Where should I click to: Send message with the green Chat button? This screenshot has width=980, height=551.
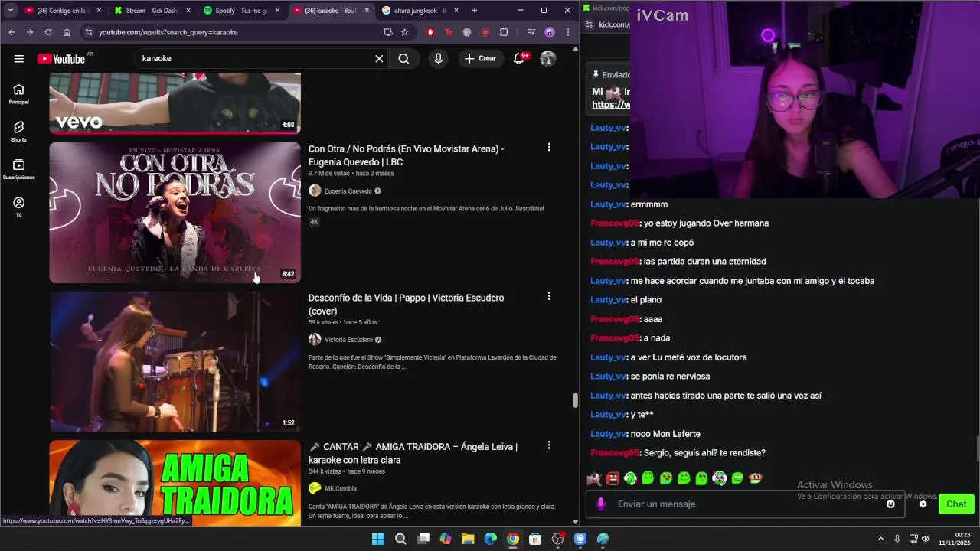[956, 504]
